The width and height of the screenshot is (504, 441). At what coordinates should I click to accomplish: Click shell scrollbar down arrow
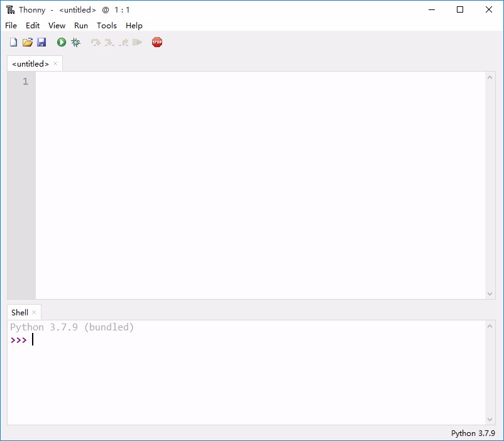coord(490,420)
